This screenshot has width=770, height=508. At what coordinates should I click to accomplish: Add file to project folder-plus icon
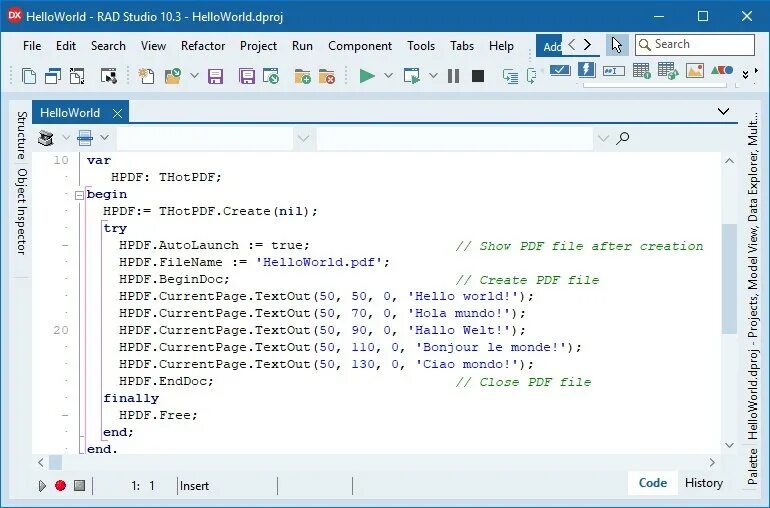[x=302, y=76]
